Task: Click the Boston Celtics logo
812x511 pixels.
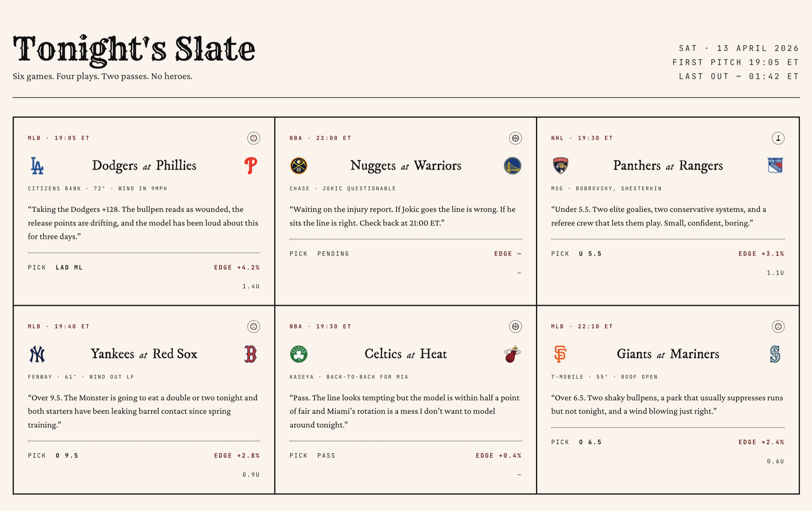Action: coord(299,354)
